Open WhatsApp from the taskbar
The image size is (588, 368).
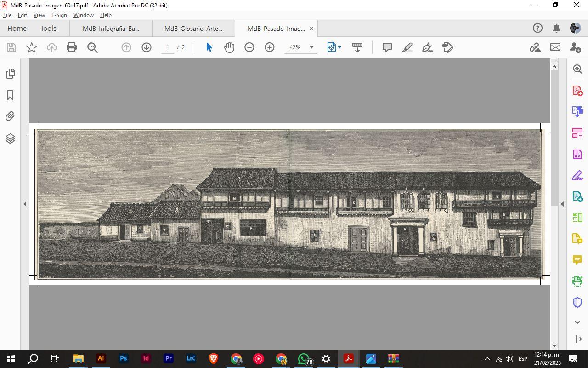[x=304, y=359]
